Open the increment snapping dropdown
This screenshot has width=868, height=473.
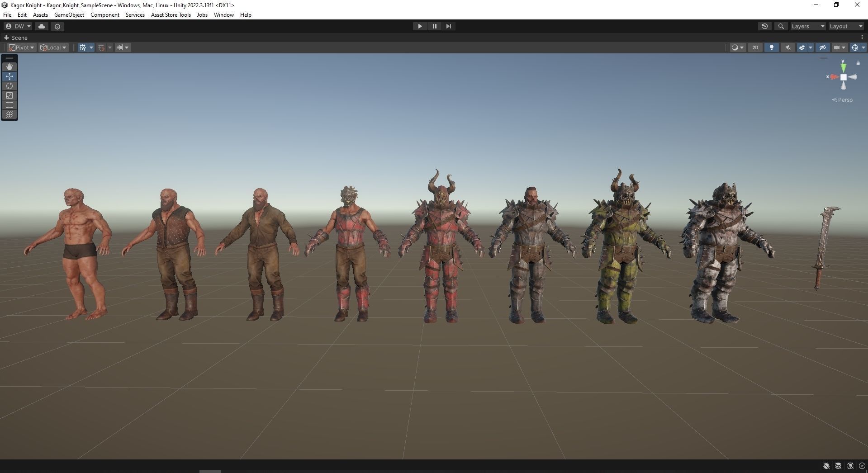[123, 47]
